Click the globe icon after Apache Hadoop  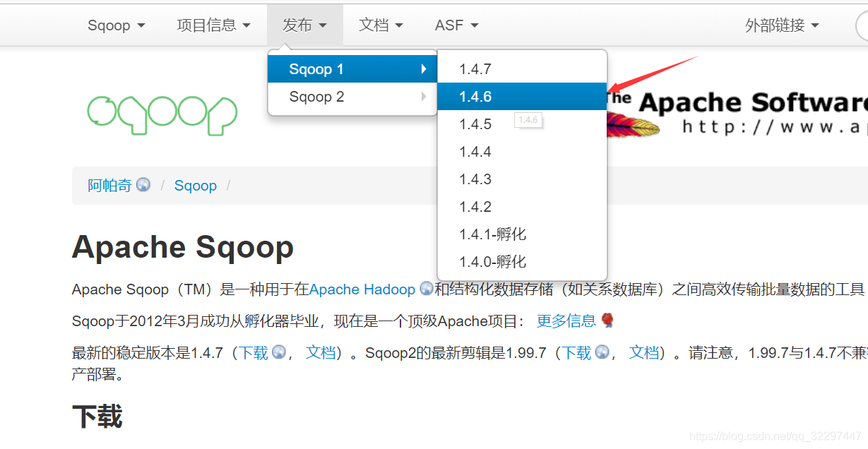(x=427, y=289)
